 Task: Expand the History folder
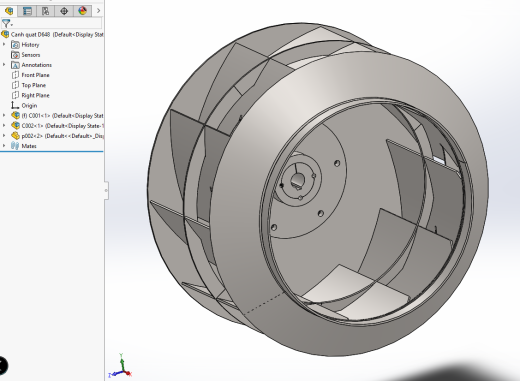[x=4, y=44]
